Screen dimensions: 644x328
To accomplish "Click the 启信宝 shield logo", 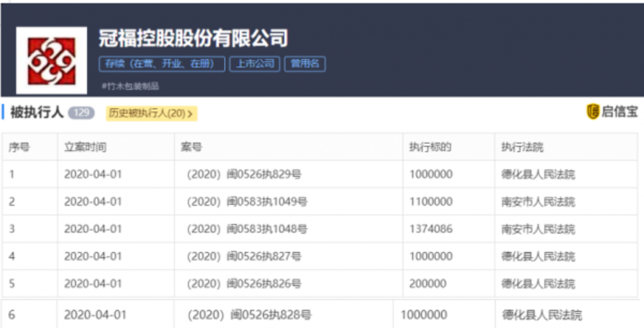I will coord(593,112).
